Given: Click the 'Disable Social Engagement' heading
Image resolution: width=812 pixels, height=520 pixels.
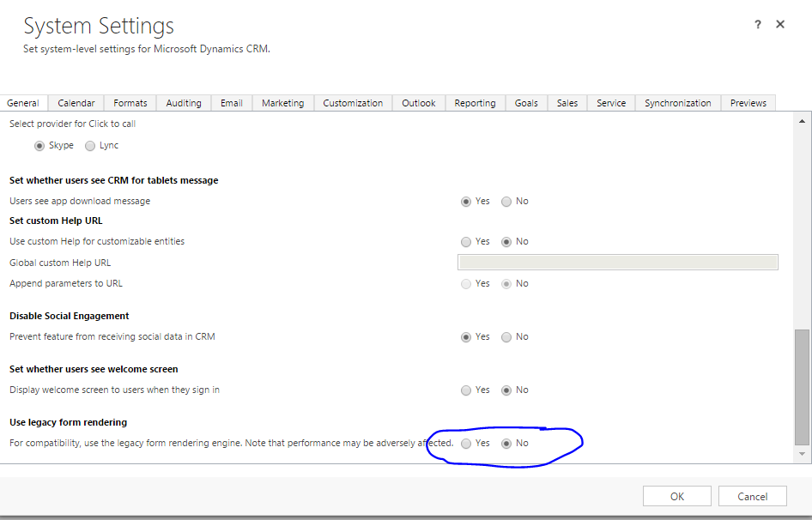Looking at the screenshot, I should [x=69, y=316].
